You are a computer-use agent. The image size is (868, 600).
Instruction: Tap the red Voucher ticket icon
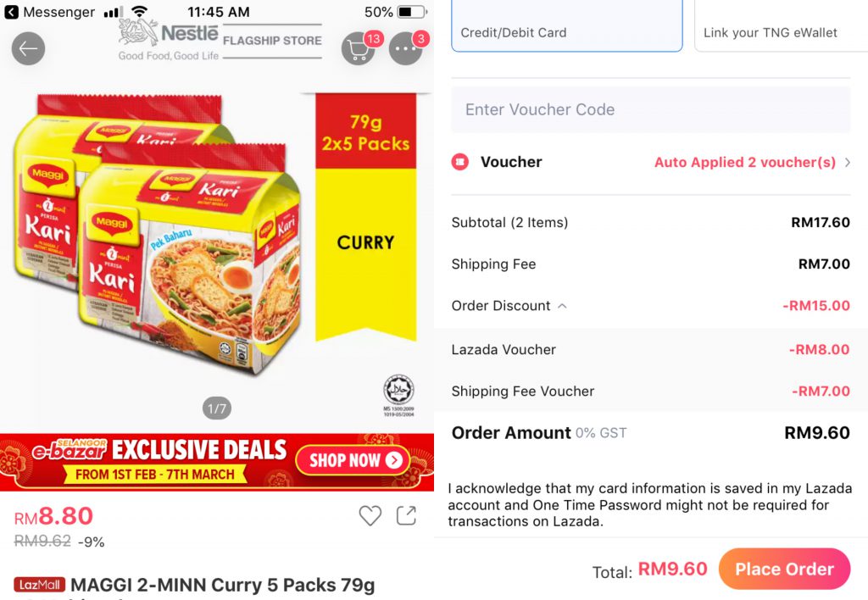(460, 162)
